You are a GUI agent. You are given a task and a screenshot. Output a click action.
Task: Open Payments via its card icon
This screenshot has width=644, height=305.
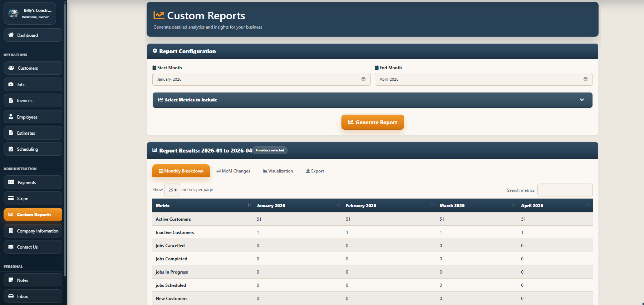(x=11, y=182)
